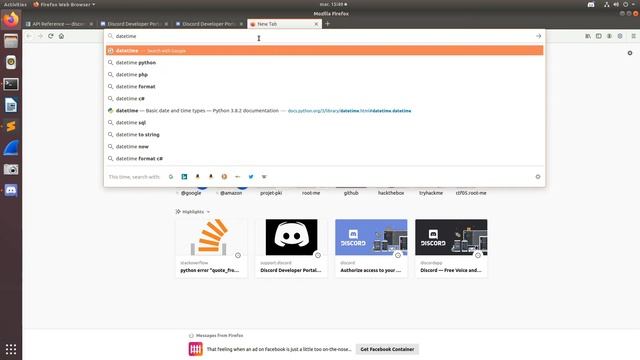Viewport: 640px width, 360px height.
Task: Open new tab page settings gear
Action: tap(630, 53)
